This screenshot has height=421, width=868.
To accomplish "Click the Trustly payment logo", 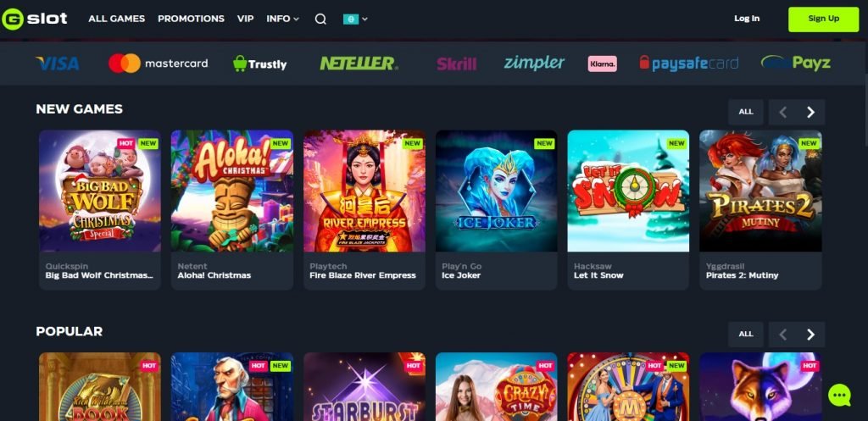I will point(259,64).
